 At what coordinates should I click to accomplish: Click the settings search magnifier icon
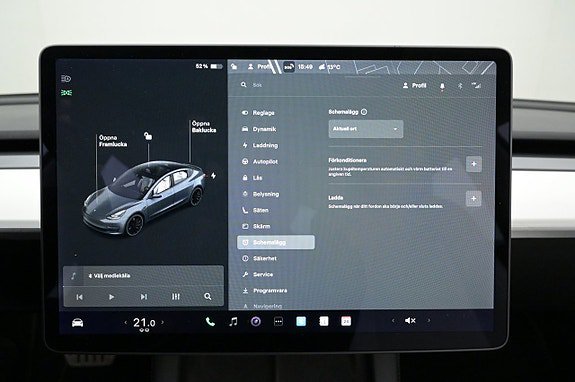[x=243, y=85]
